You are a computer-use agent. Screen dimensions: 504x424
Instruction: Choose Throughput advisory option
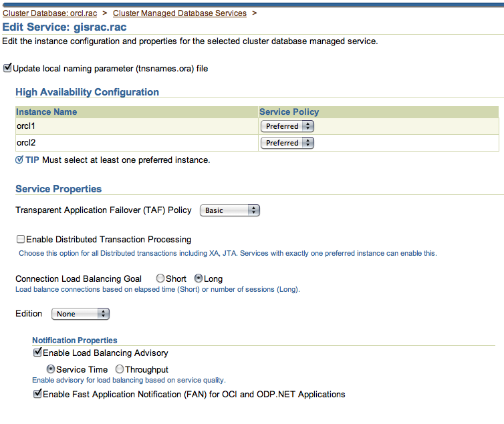pos(120,369)
